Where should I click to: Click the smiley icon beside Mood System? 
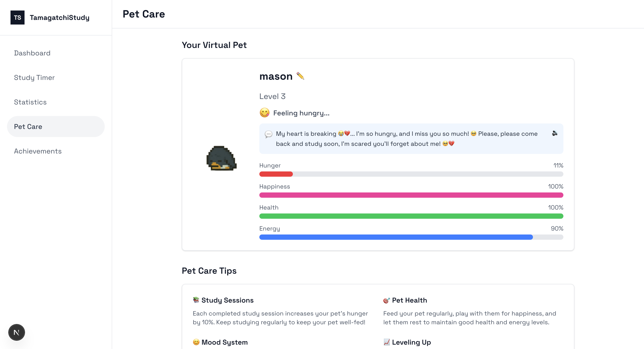pyautogui.click(x=196, y=342)
